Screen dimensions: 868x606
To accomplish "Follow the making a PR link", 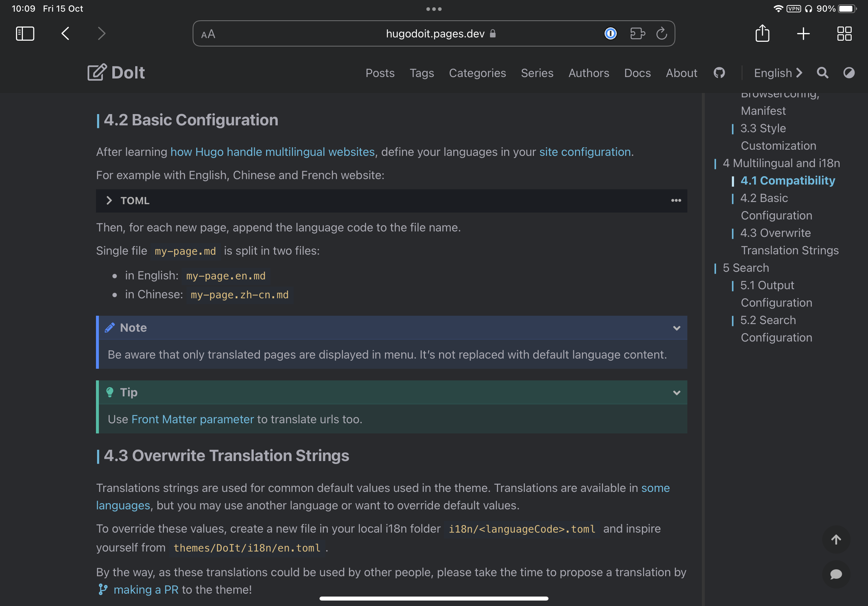I will pyautogui.click(x=145, y=589).
